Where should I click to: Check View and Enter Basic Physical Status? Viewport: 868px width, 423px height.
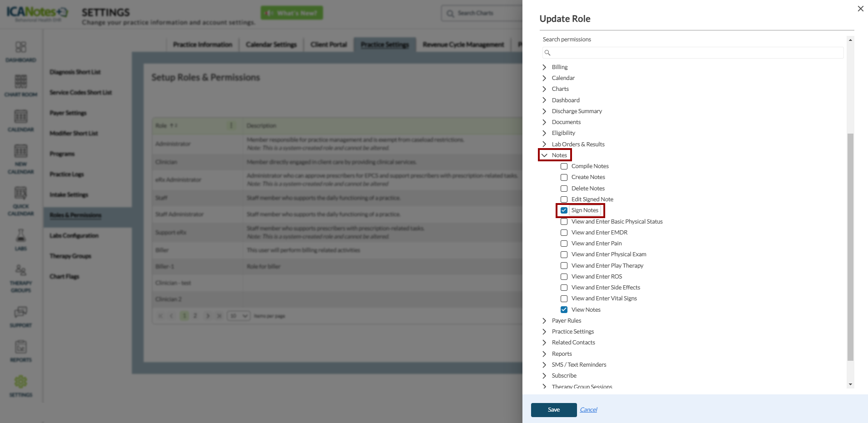pos(564,222)
